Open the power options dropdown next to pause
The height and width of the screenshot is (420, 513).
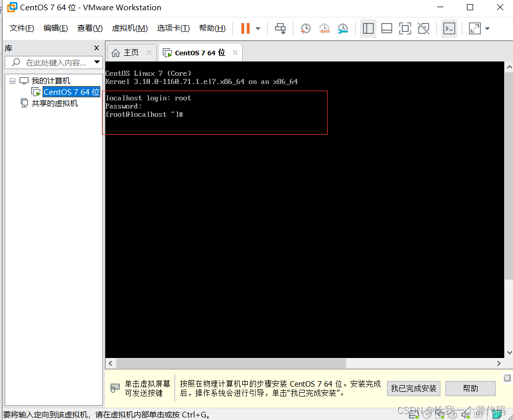[258, 29]
